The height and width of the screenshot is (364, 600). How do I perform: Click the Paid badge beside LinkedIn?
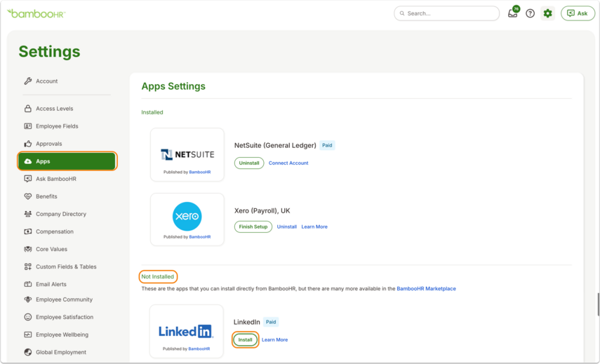point(271,322)
